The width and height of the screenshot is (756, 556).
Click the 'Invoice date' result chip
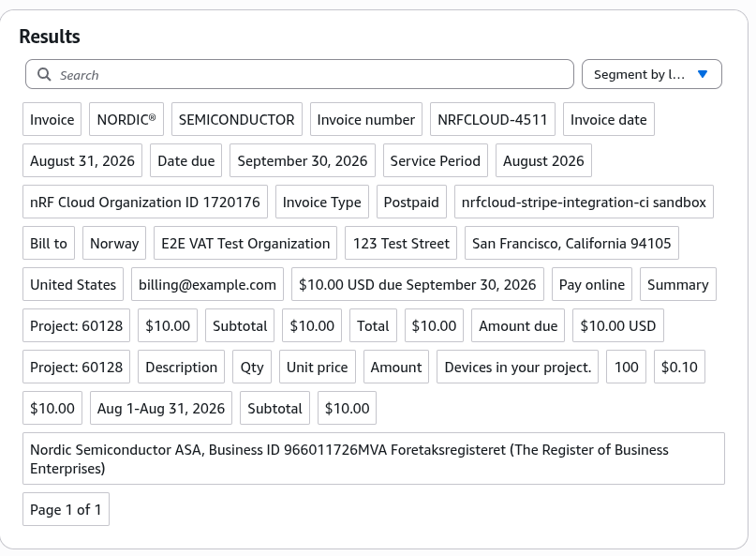tap(609, 119)
